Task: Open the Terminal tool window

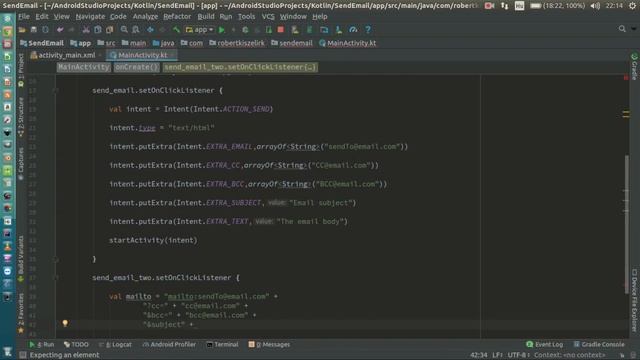Action: [222, 344]
